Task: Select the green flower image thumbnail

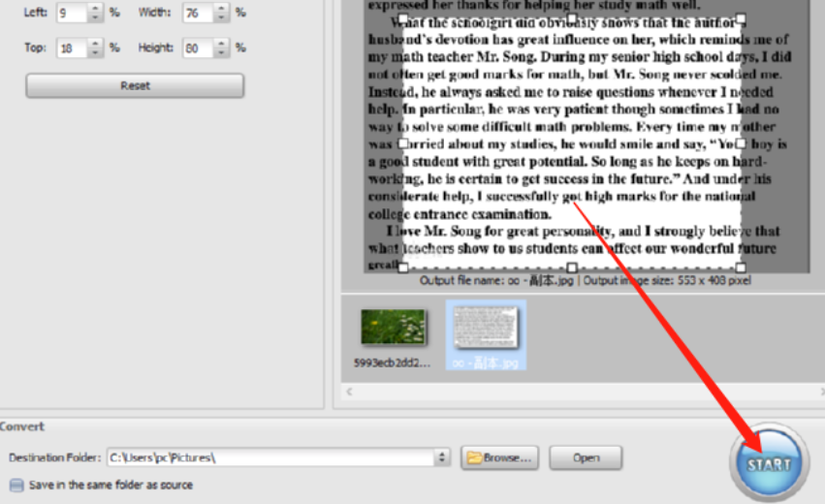Action: 393,327
